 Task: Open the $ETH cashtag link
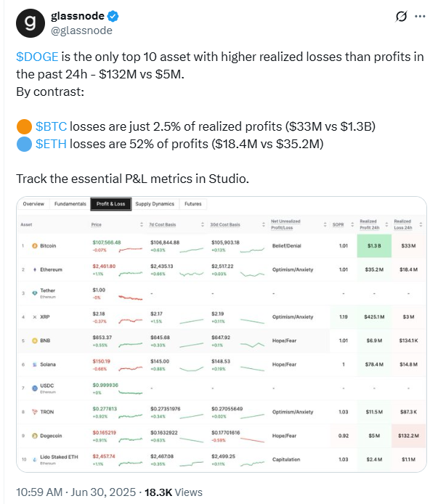(x=52, y=143)
